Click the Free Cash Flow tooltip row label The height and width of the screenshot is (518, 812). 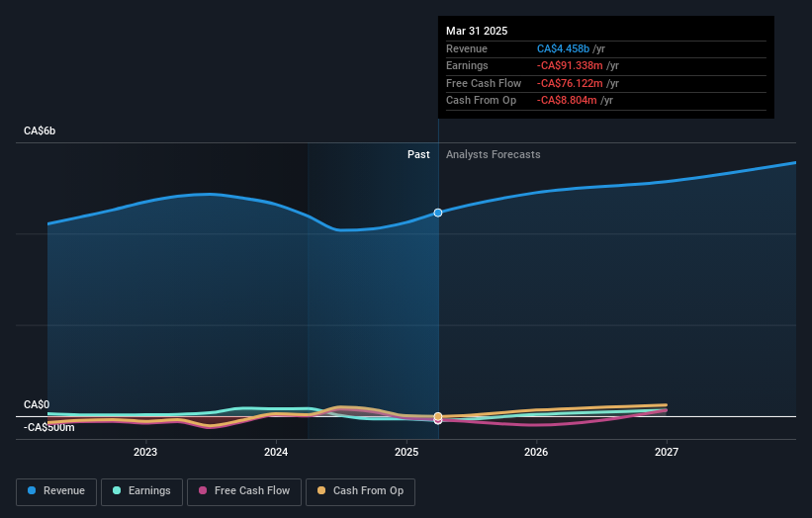click(484, 83)
